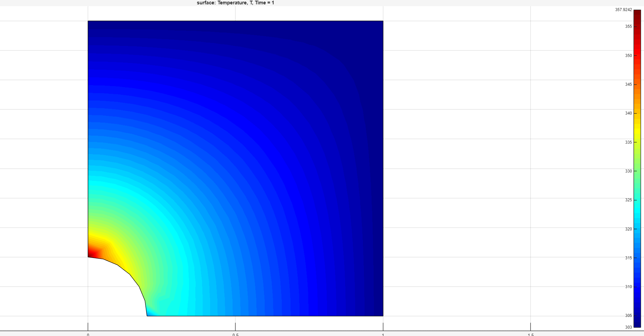This screenshot has width=644, height=336.
Task: Click the 305 colorbar tick label
Action: (628, 316)
